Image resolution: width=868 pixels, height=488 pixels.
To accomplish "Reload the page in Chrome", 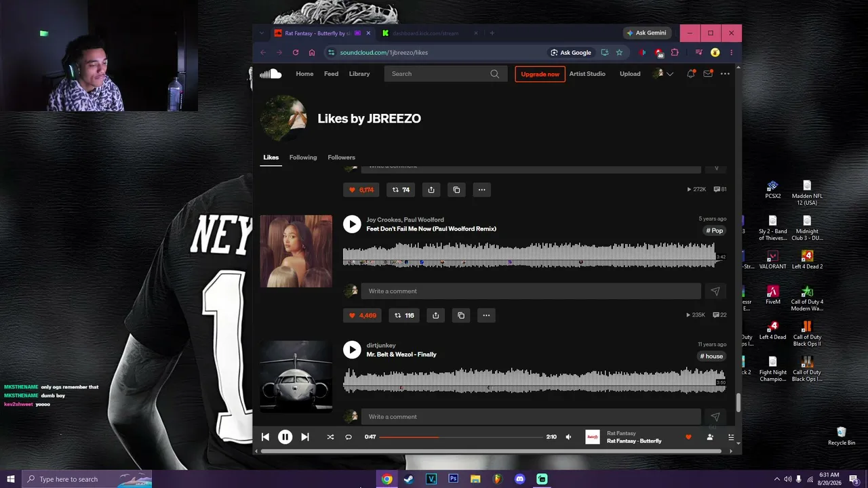I will pos(296,52).
